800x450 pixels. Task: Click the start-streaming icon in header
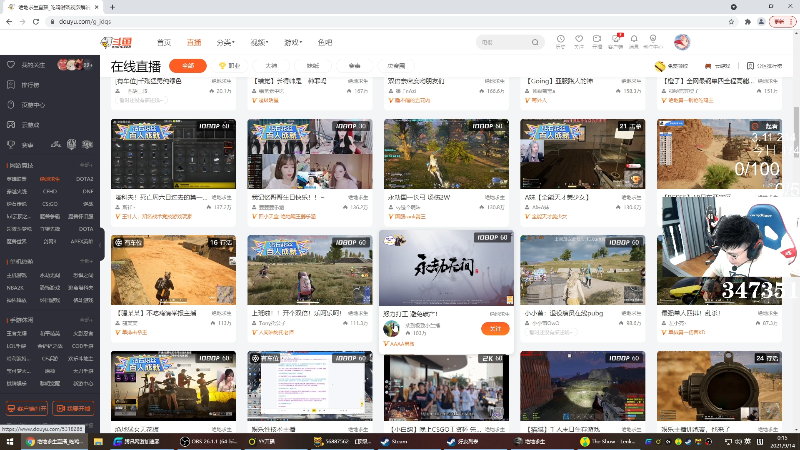click(597, 41)
